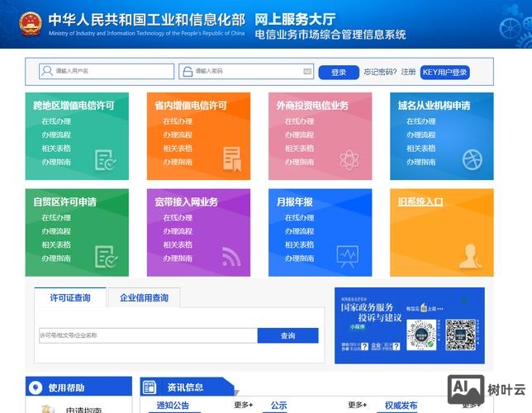Click the lock icon in password field
Viewport: 532px width, 413px height.
pos(188,71)
